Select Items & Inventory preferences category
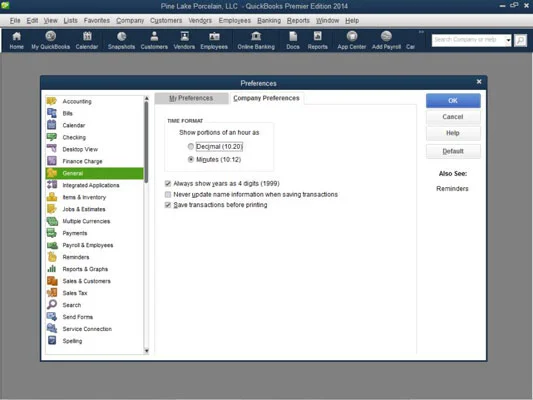The width and height of the screenshot is (533, 400). click(x=94, y=197)
